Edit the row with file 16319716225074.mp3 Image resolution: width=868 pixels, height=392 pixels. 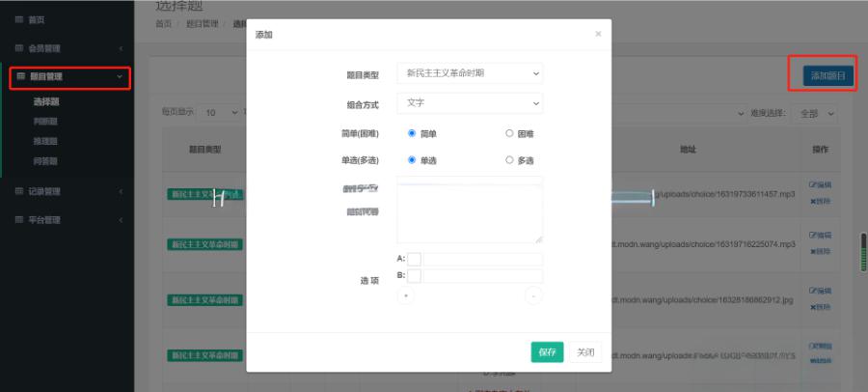[821, 235]
